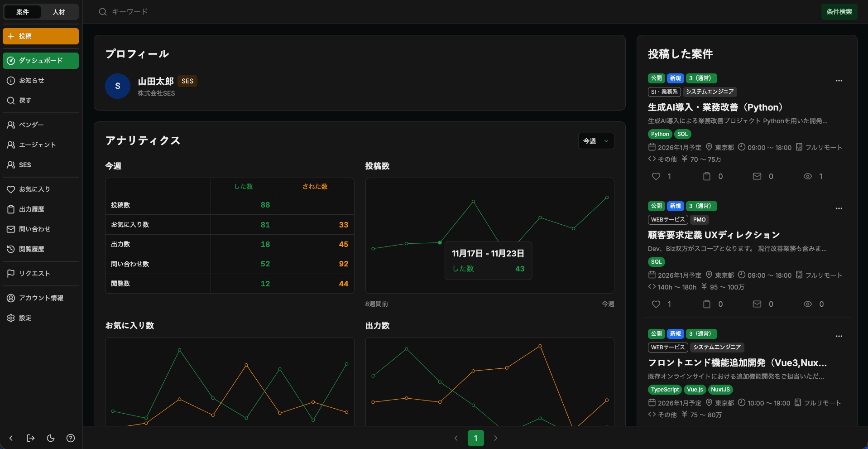This screenshot has height=449, width=868.
Task: Click the mail icon on 顧客要求定義 post
Action: coord(757,304)
